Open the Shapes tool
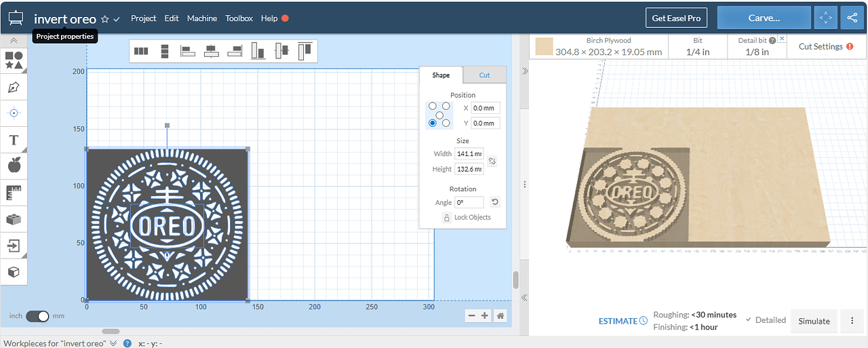868x348 pixels. coord(14,60)
